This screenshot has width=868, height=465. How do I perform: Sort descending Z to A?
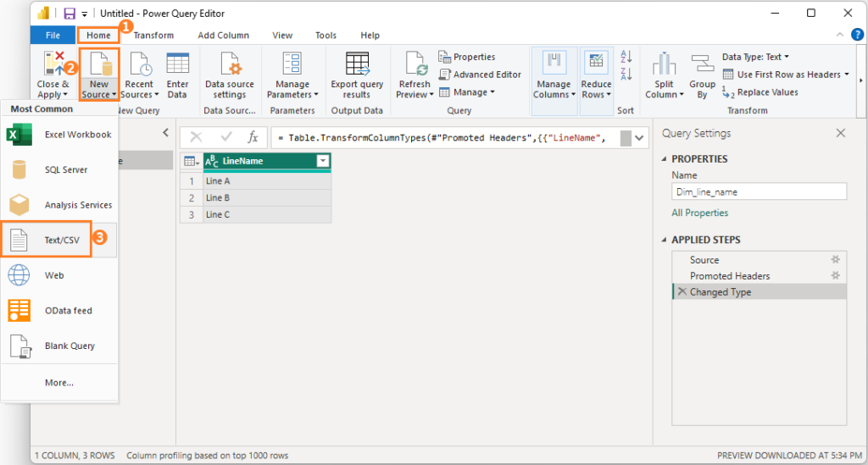coord(626,74)
